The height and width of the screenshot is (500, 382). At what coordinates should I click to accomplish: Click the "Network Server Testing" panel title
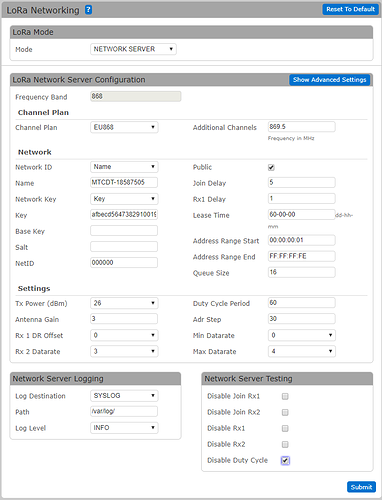click(x=248, y=379)
